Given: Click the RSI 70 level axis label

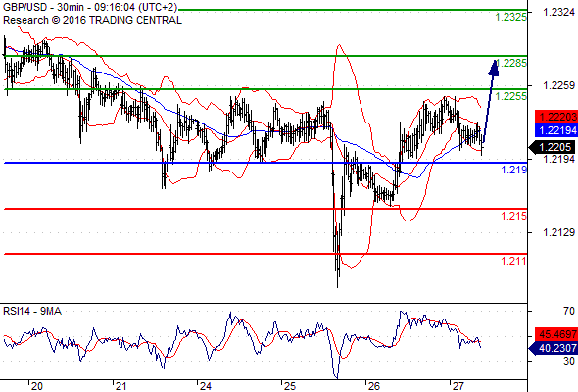Looking at the screenshot, I should 569,311.
